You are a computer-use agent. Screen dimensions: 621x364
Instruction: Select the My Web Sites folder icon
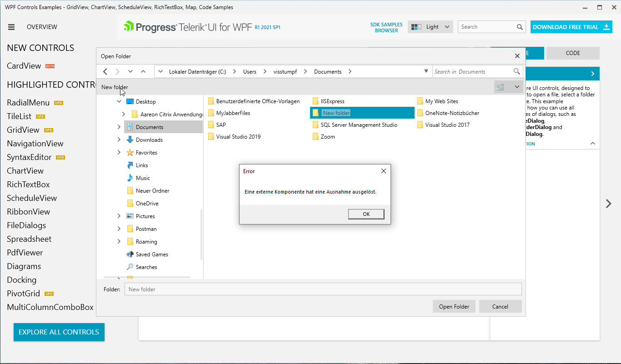[x=420, y=101]
